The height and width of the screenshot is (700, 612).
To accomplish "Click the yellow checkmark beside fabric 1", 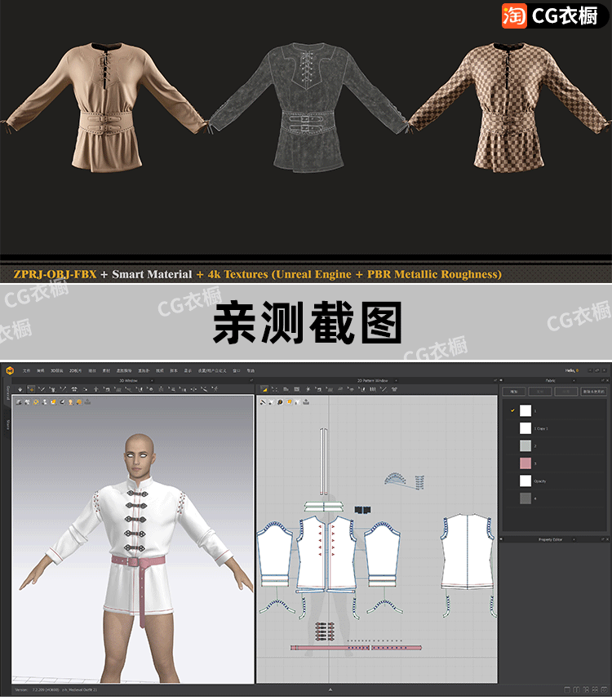I will 512,410.
